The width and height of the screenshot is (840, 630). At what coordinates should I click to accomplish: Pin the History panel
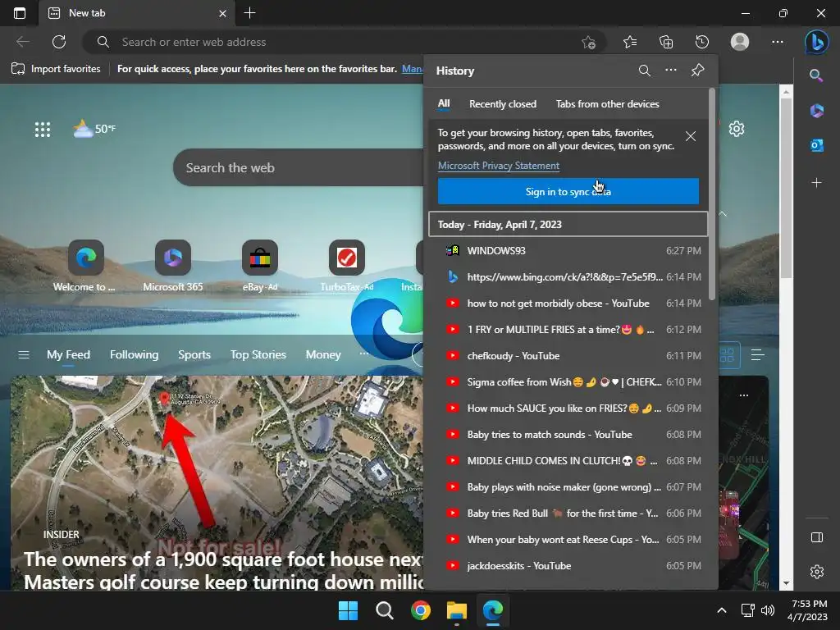tap(697, 71)
